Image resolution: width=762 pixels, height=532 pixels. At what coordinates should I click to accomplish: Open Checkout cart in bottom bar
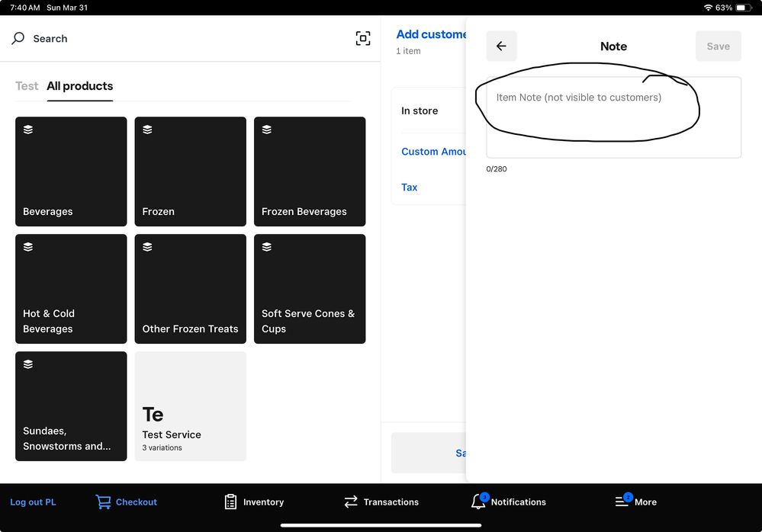coord(126,502)
